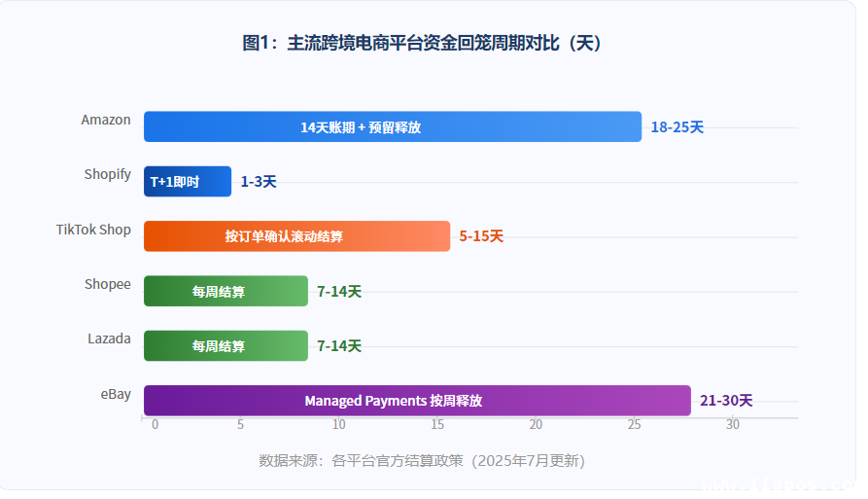Select the Lazada platform label
868x499 pixels.
(109, 339)
